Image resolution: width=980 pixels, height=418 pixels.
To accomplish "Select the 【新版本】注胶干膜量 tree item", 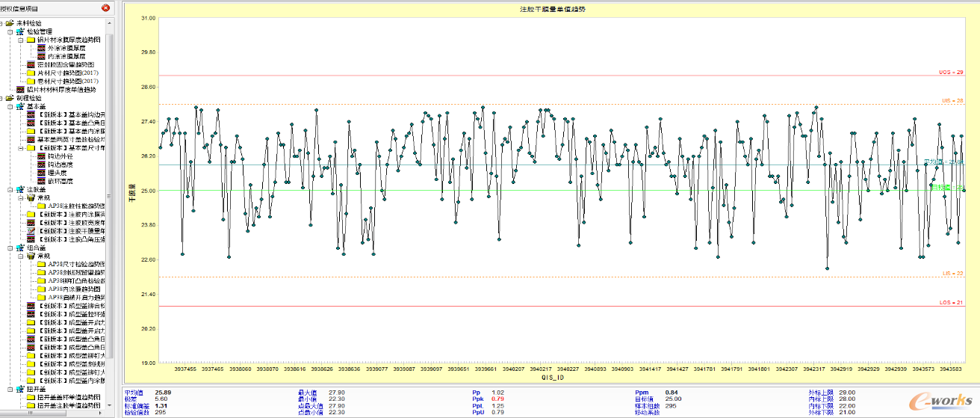I will coord(72,231).
